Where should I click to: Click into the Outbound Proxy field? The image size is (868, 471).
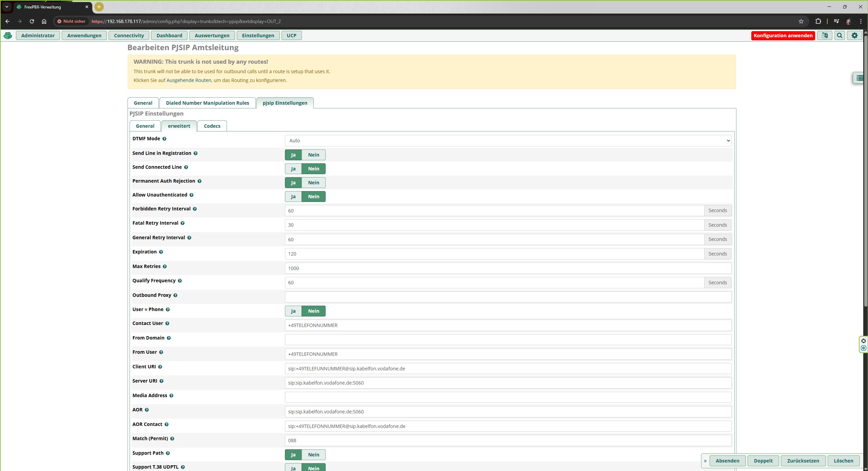508,297
